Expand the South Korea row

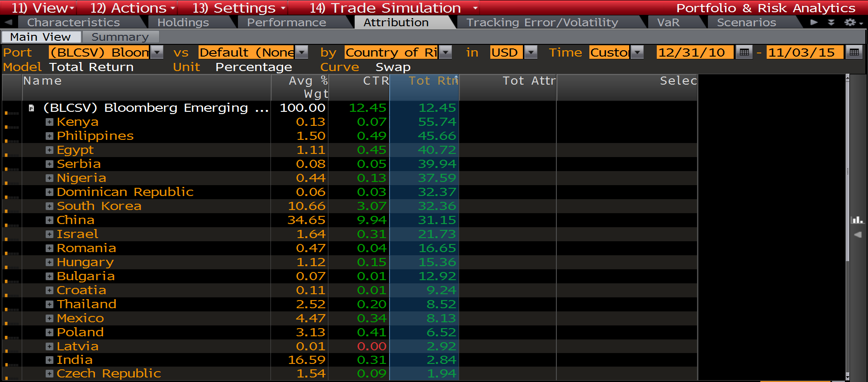pos(49,206)
